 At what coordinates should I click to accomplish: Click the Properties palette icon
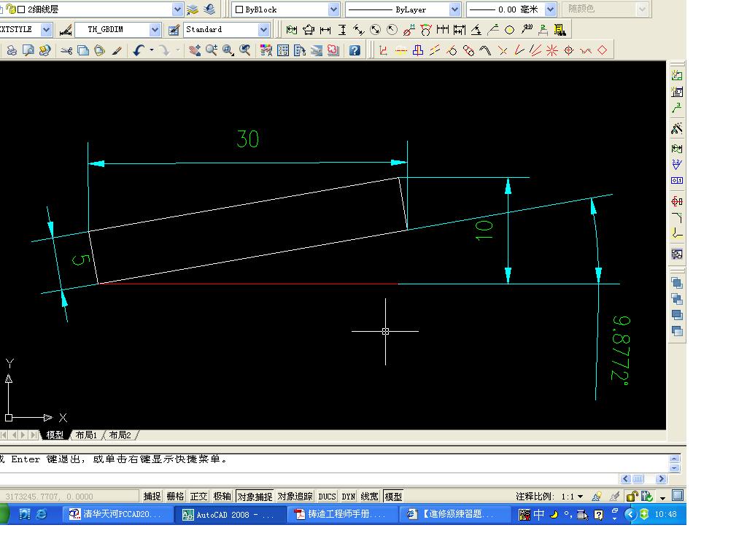pos(266,50)
